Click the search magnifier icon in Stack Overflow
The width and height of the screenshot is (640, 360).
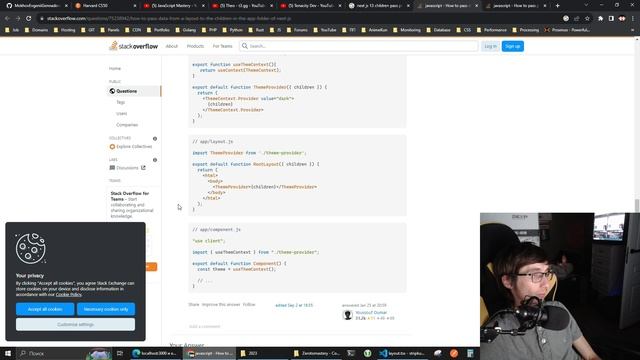(244, 46)
